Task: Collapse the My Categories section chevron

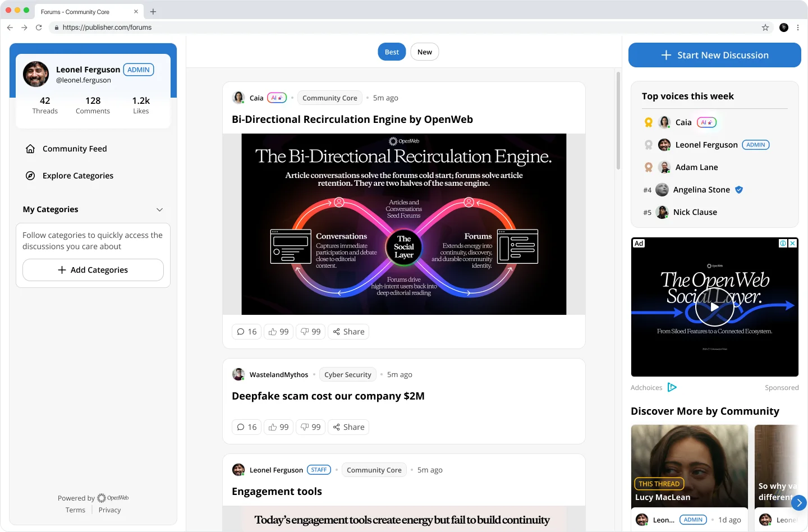Action: pyautogui.click(x=159, y=210)
